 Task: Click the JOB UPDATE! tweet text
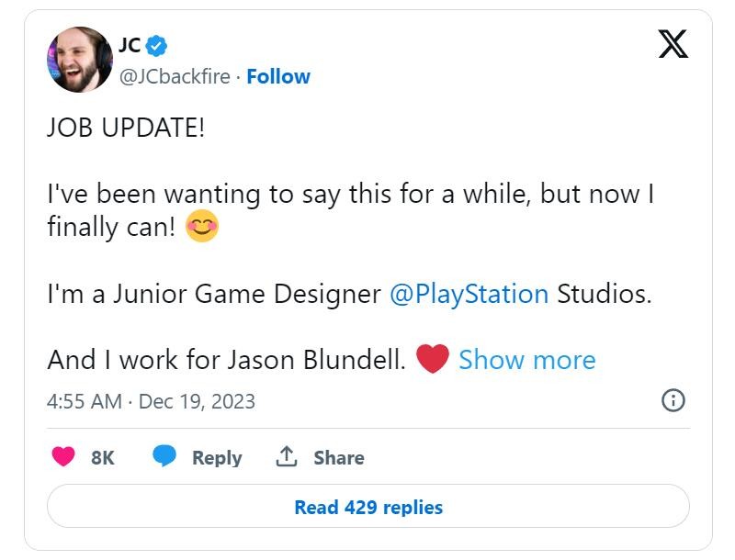(126, 128)
